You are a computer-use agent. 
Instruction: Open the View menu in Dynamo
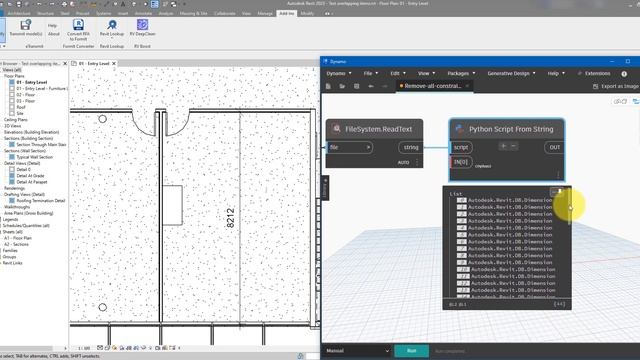point(426,73)
